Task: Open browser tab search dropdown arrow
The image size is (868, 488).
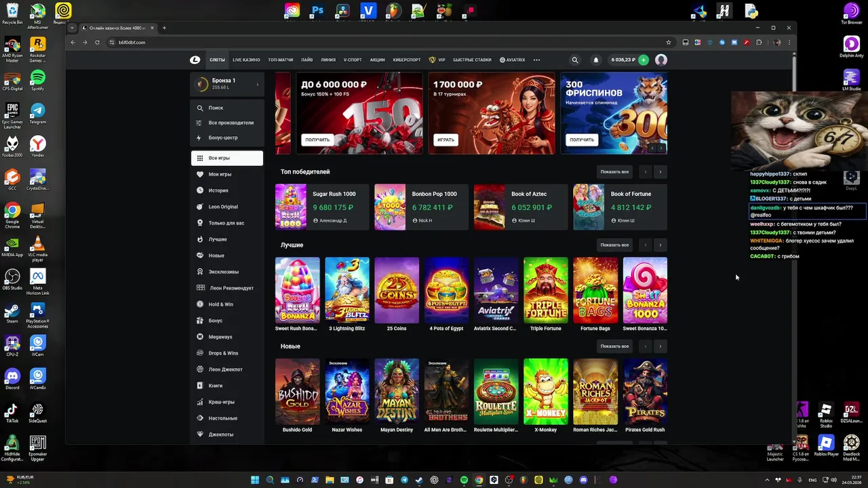Action: coord(73,28)
